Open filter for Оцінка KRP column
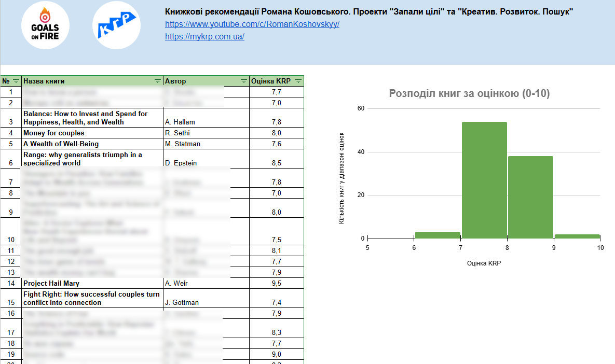The height and width of the screenshot is (364, 615). [x=298, y=81]
